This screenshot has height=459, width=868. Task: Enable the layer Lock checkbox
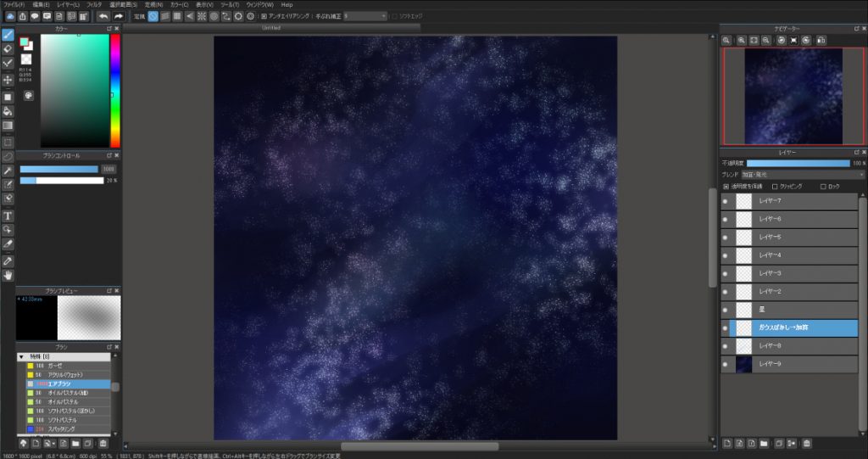click(x=823, y=187)
